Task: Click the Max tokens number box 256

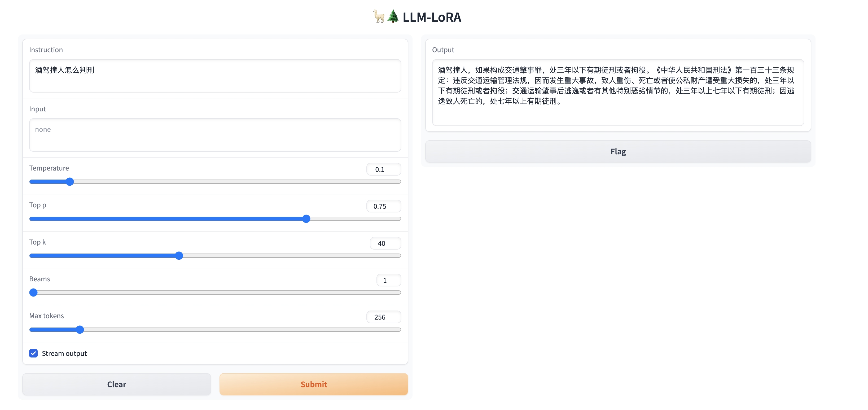Action: tap(383, 317)
